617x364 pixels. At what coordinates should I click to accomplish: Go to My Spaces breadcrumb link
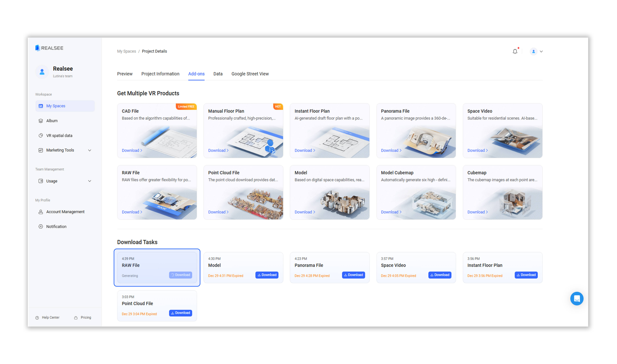pos(126,51)
